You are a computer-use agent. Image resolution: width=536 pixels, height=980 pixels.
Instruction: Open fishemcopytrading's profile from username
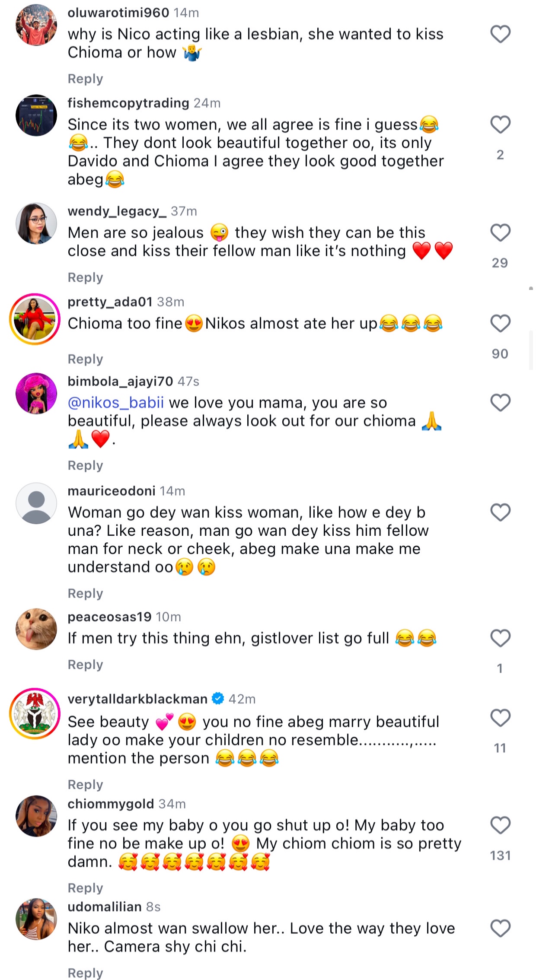pos(128,103)
